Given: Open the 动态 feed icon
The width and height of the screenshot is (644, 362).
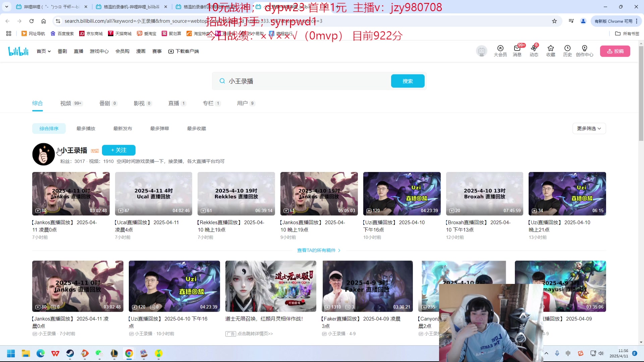Looking at the screenshot, I should (534, 51).
